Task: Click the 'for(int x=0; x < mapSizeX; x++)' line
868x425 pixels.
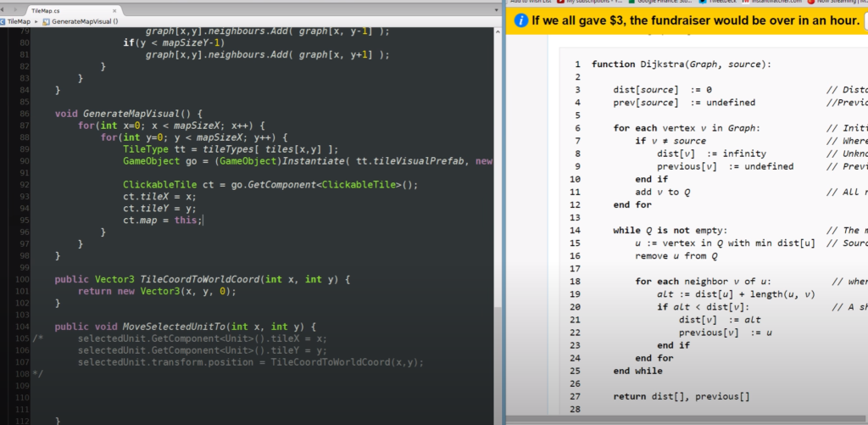Action: (171, 126)
